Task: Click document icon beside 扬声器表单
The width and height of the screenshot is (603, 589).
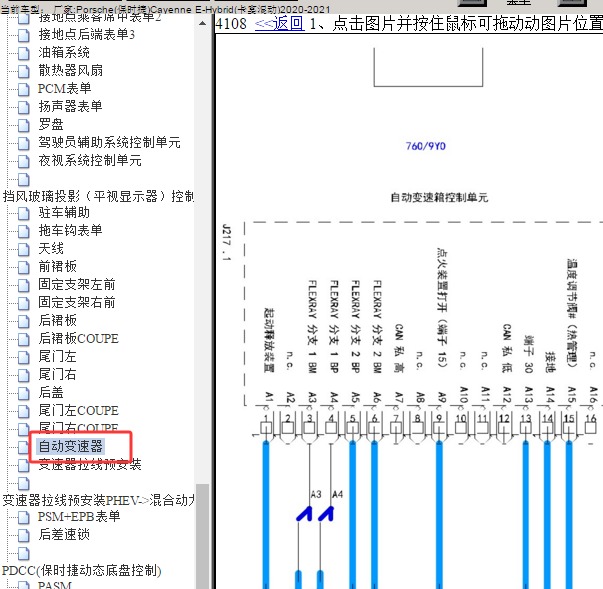Action: click(23, 107)
